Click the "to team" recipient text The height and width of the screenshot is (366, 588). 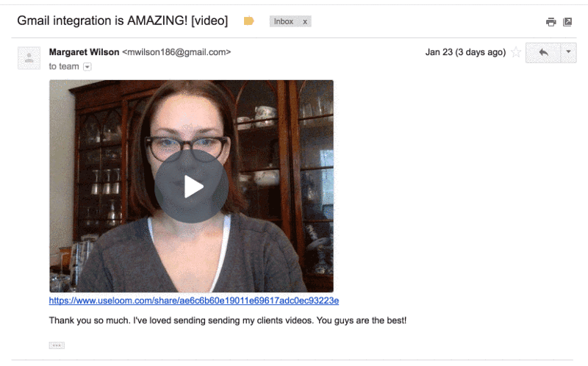pyautogui.click(x=64, y=67)
